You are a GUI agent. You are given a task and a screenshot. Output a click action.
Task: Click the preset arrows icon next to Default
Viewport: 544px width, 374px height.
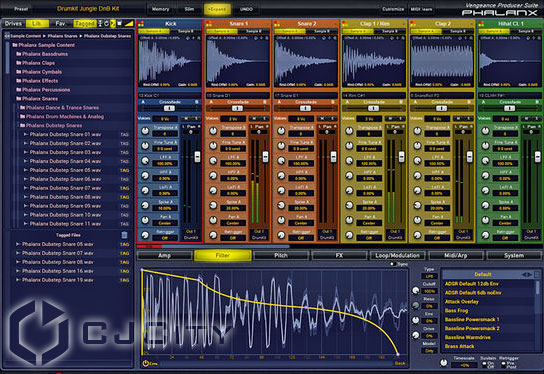coord(527,274)
